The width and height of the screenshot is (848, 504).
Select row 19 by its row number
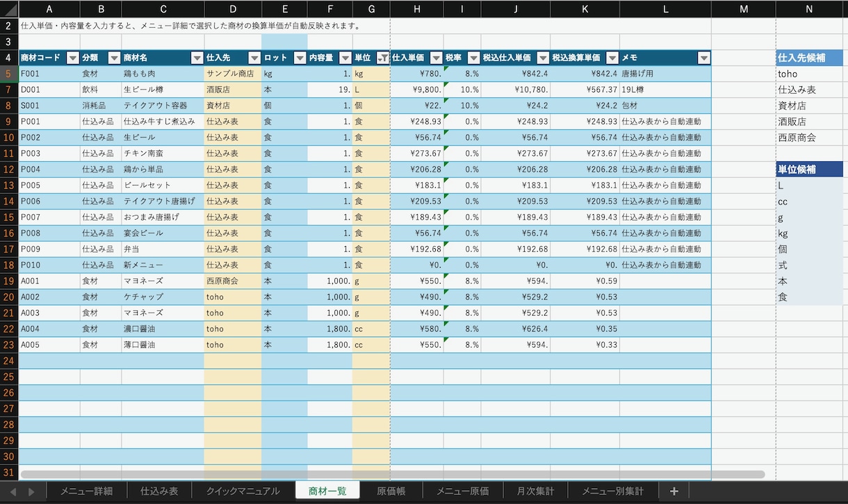point(9,281)
